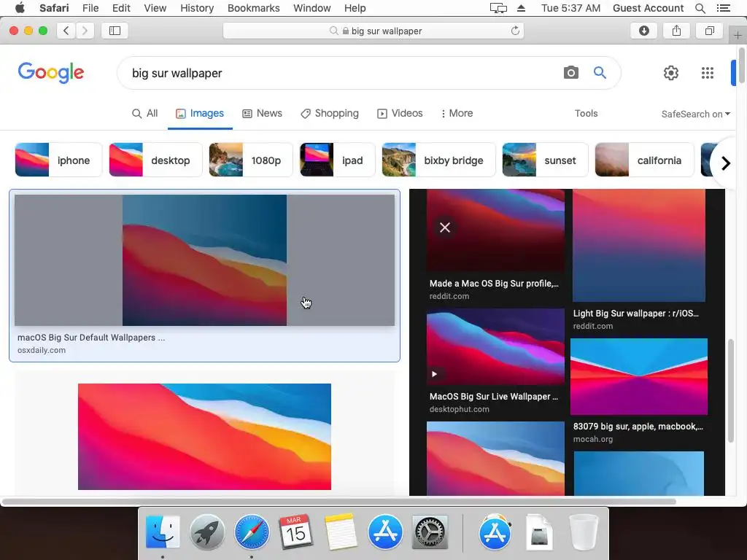Open System Preferences in Dock

[x=430, y=532]
